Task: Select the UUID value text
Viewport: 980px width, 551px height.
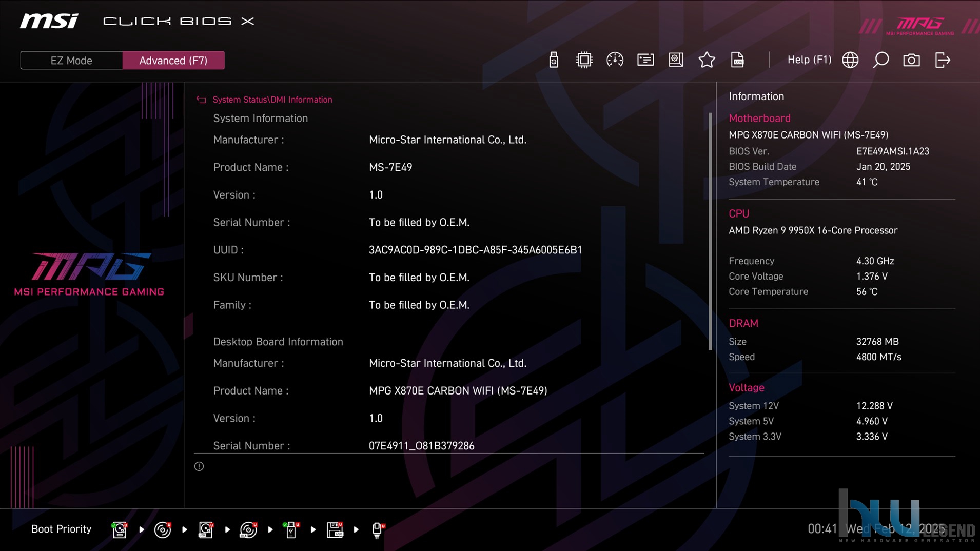Action: 475,250
